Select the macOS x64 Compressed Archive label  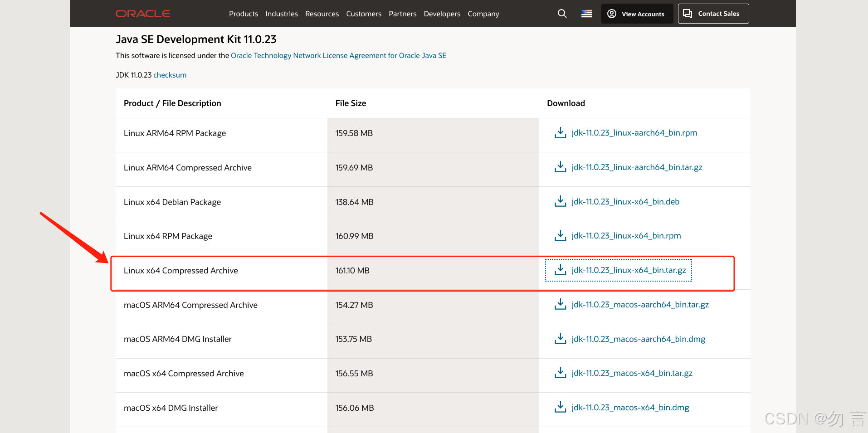coord(184,374)
